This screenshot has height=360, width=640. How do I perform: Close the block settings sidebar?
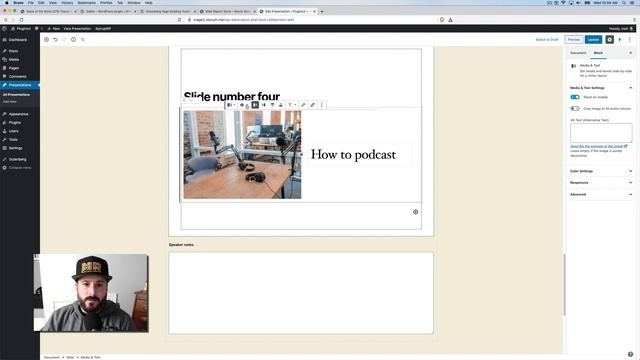pos(630,53)
